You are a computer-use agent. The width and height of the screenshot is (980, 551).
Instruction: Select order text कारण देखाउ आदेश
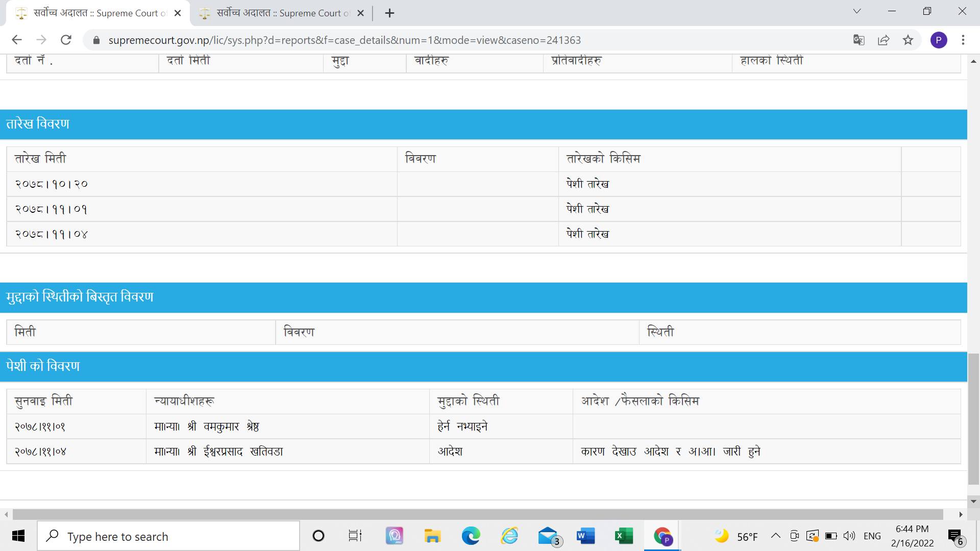624,452
